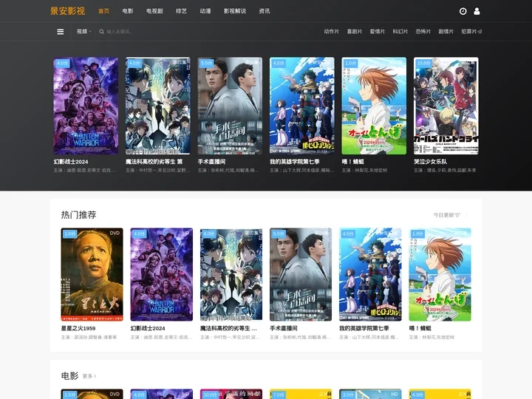Open the 电视剧 navigation tab
The image size is (532, 399).
point(154,11)
